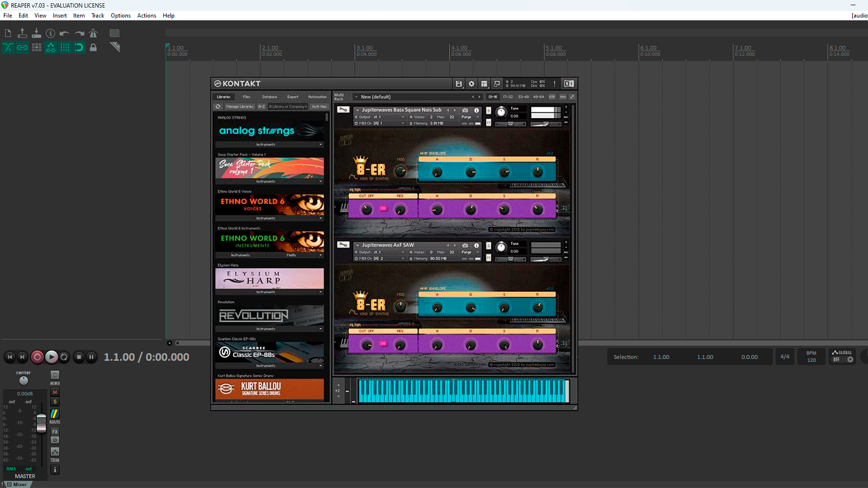Mute the master track with M button
Screen dimensions: 868x488
click(x=55, y=393)
